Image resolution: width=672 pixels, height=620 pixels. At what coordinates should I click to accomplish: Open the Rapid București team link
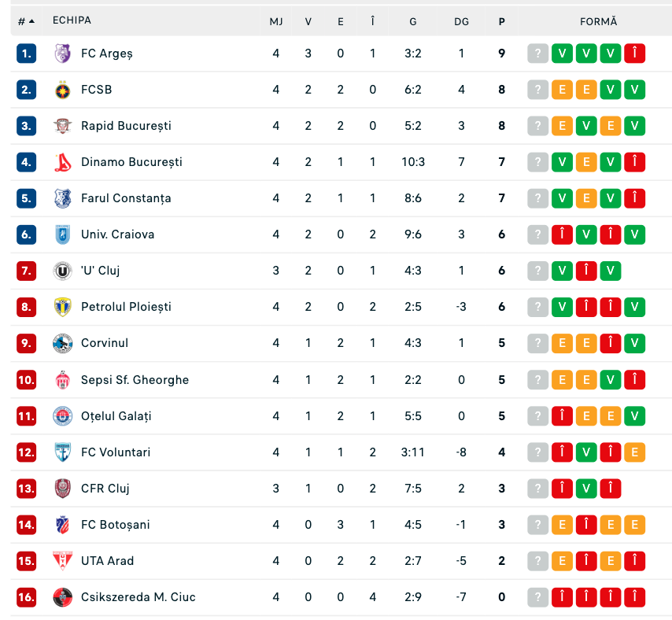click(126, 126)
